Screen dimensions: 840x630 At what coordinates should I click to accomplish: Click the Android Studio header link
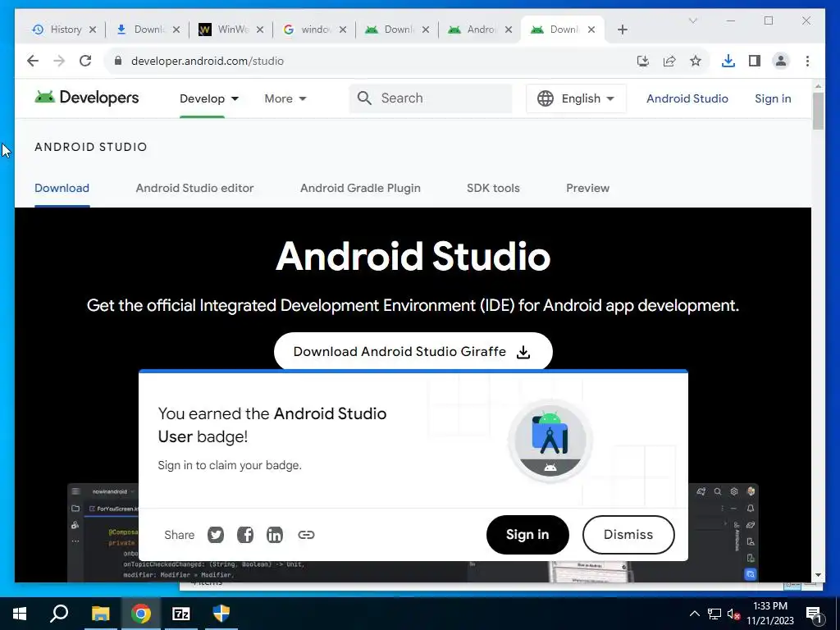[x=687, y=98]
